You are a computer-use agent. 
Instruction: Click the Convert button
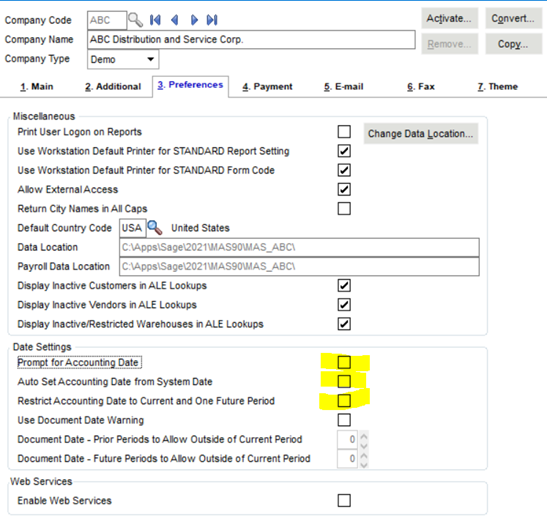pos(514,18)
